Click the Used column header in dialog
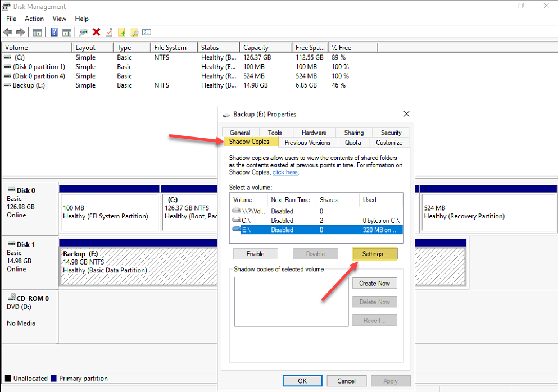The image size is (558, 392). point(381,200)
